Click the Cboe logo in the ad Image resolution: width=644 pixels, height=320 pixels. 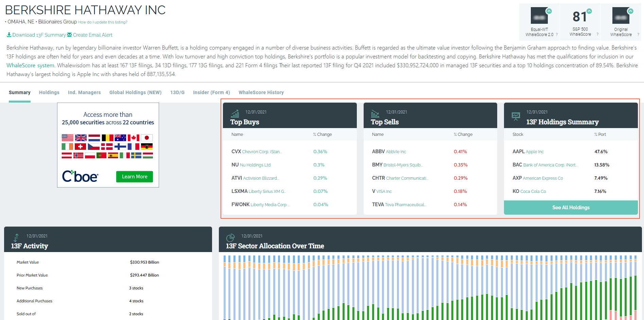(80, 176)
